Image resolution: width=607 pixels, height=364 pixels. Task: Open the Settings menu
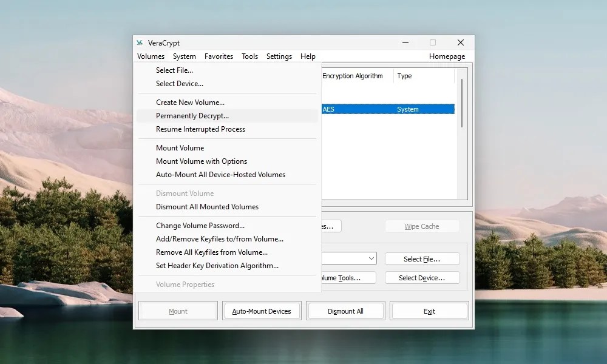tap(279, 56)
